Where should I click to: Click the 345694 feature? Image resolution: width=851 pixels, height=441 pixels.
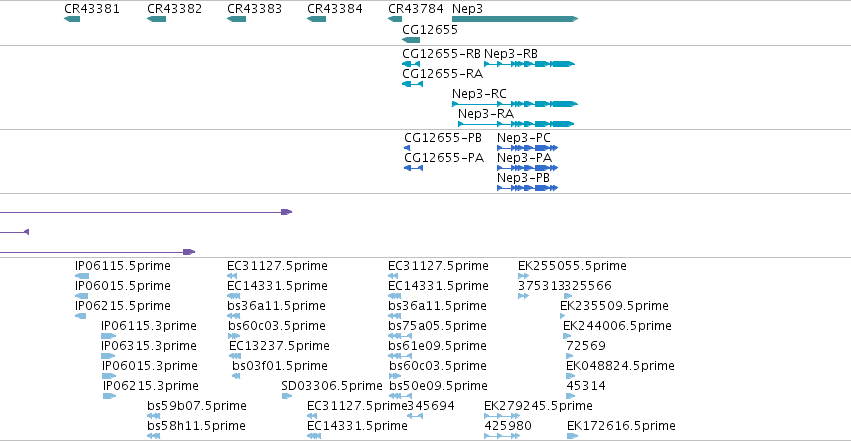pyautogui.click(x=415, y=417)
